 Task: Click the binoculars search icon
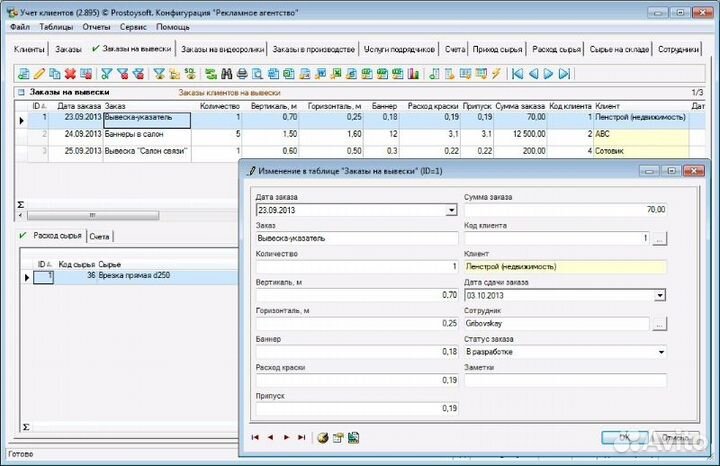(x=226, y=74)
